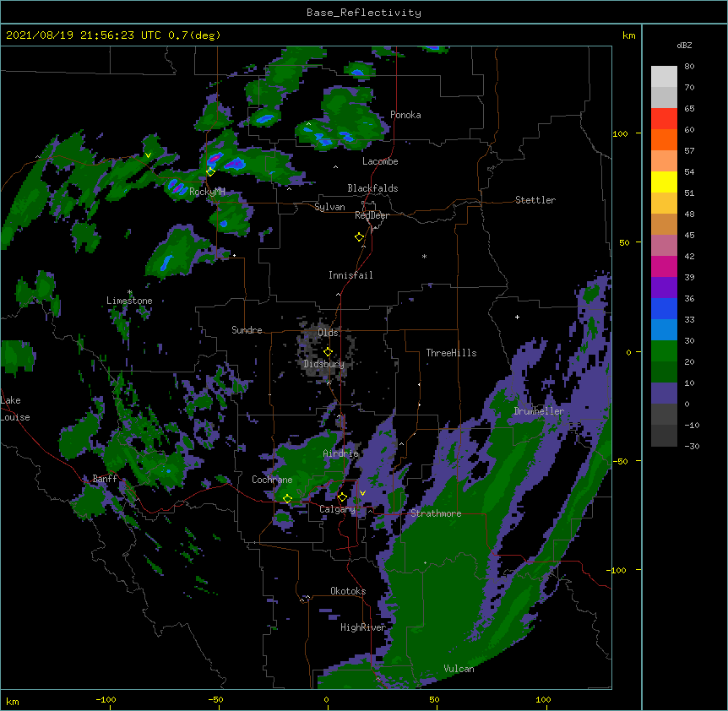Click the Blackfalds label
This screenshot has width=728, height=711.
[372, 188]
